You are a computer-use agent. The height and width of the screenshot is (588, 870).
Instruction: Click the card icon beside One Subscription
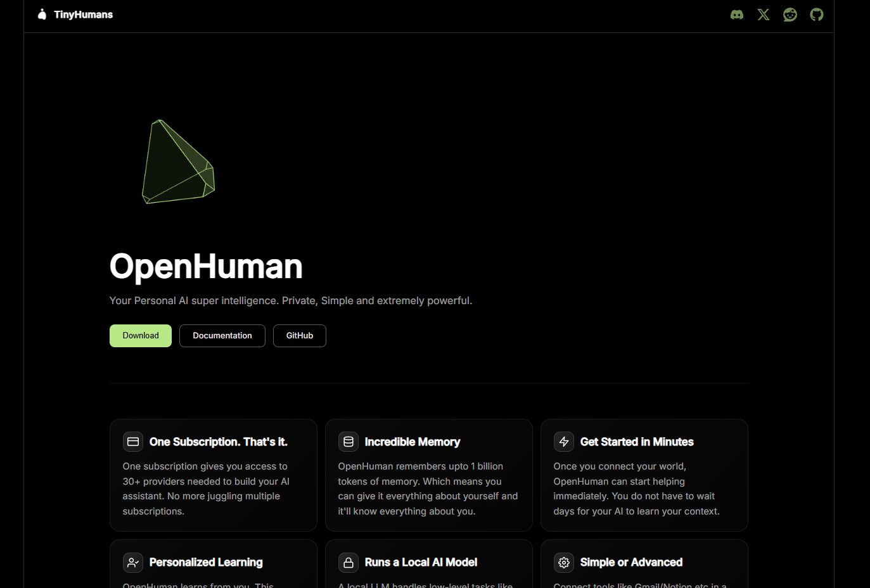click(x=133, y=442)
